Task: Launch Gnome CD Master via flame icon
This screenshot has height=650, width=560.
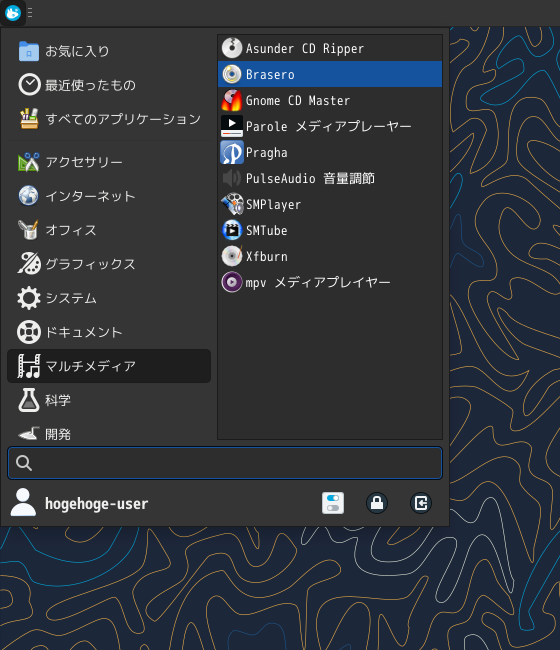Action: click(x=232, y=100)
